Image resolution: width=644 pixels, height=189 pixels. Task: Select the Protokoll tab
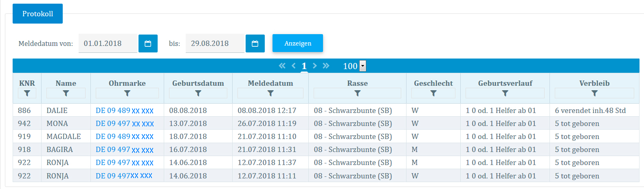[37, 14]
